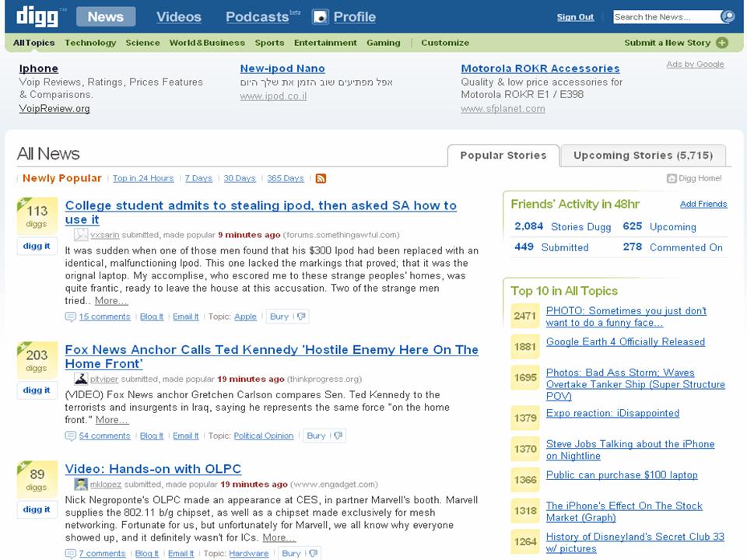Viewport: 747px width, 560px height.
Task: Click the search magnifier icon
Action: [728, 16]
